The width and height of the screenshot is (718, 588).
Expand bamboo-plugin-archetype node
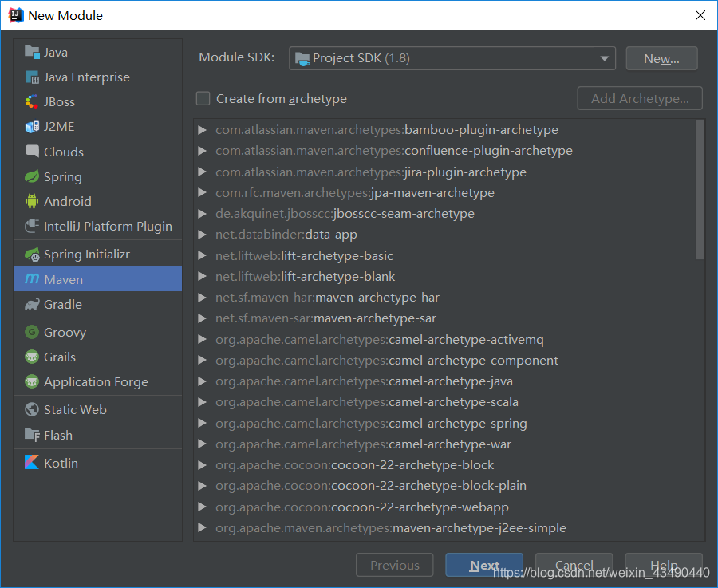tap(202, 130)
